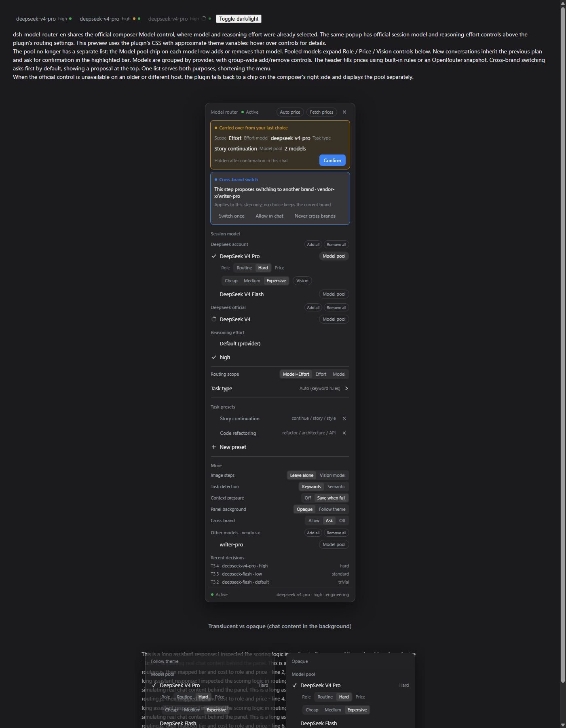Toggle Model pool for DeepSeek V4 Flash
The width and height of the screenshot is (566, 728).
point(334,294)
